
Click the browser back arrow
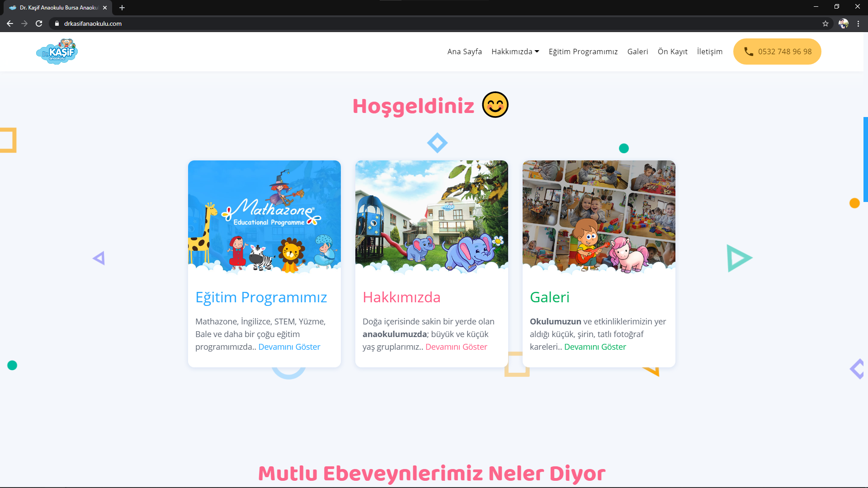(x=10, y=23)
